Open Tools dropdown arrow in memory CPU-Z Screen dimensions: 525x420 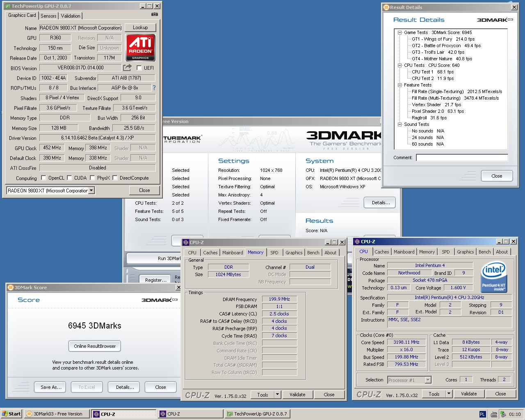pyautogui.click(x=278, y=395)
